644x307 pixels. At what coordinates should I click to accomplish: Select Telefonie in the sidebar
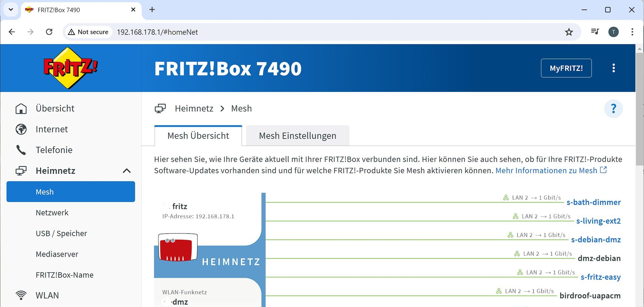click(x=54, y=150)
